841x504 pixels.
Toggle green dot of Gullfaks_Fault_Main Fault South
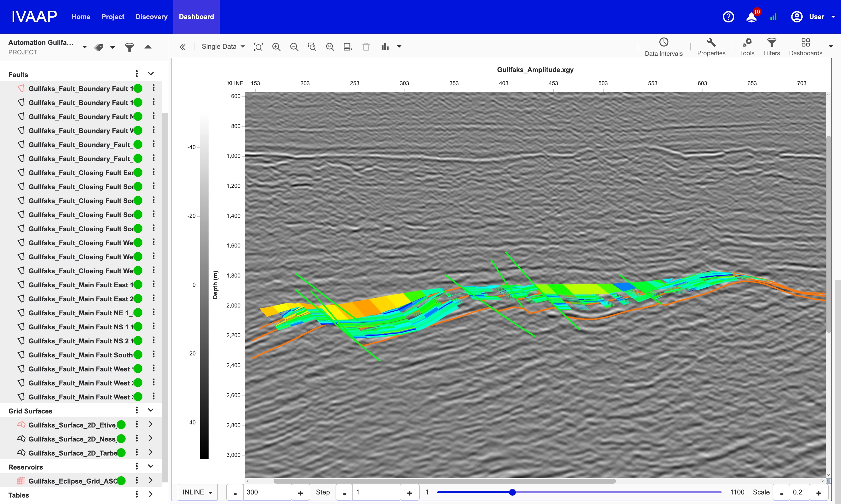(x=138, y=355)
